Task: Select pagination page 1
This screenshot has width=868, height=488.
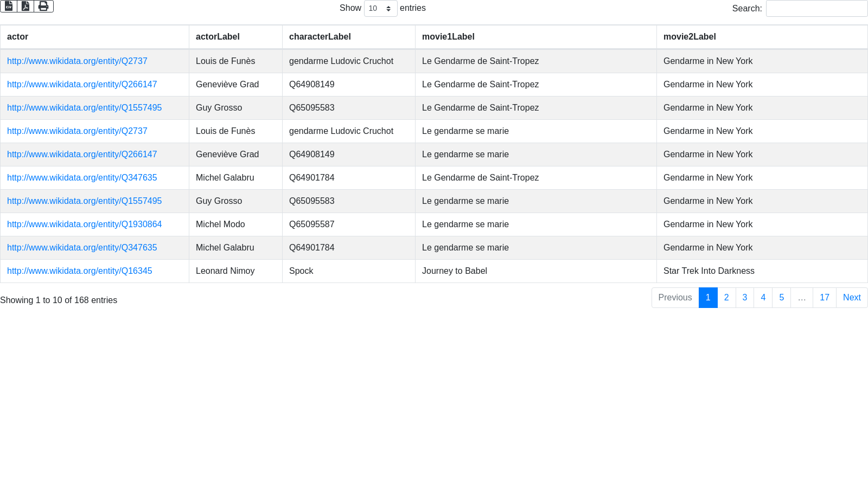Action: (x=708, y=298)
